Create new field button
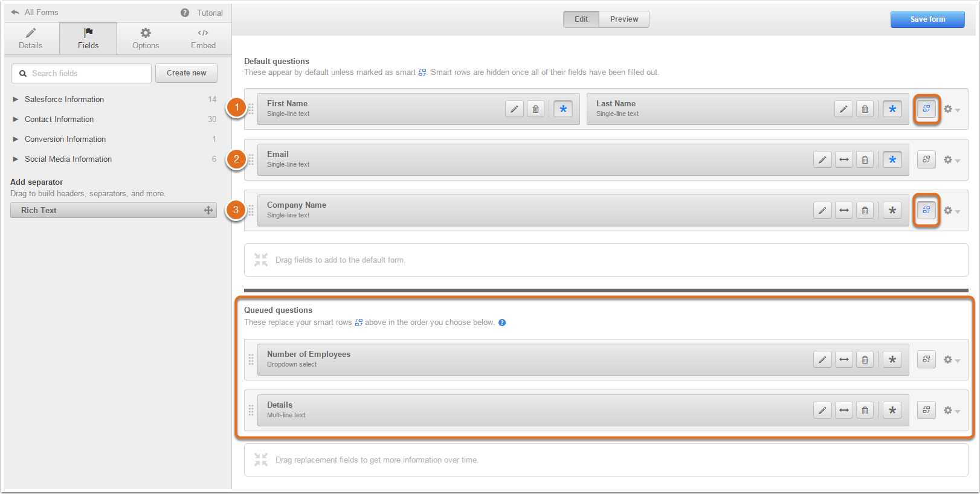Image resolution: width=980 pixels, height=494 pixels. (x=186, y=73)
